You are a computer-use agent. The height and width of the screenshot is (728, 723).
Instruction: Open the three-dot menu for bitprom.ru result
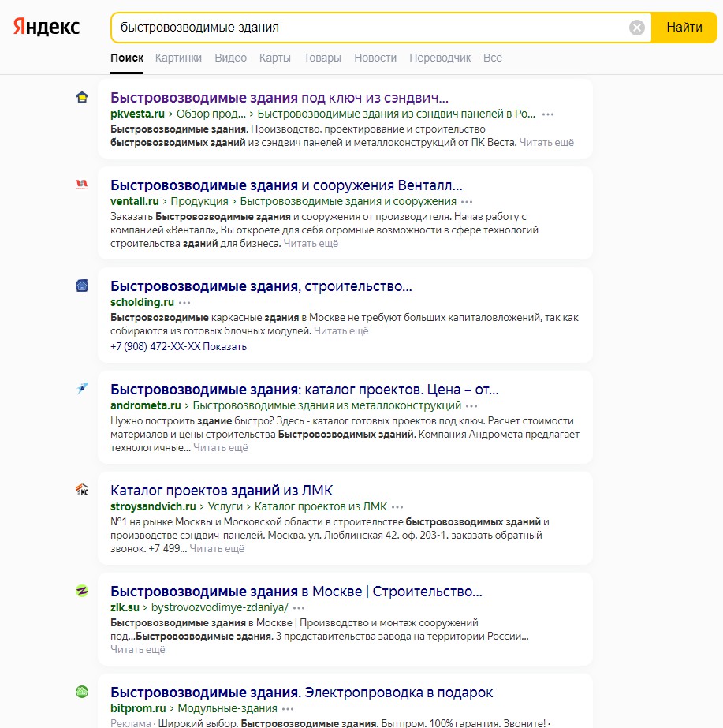(x=288, y=709)
